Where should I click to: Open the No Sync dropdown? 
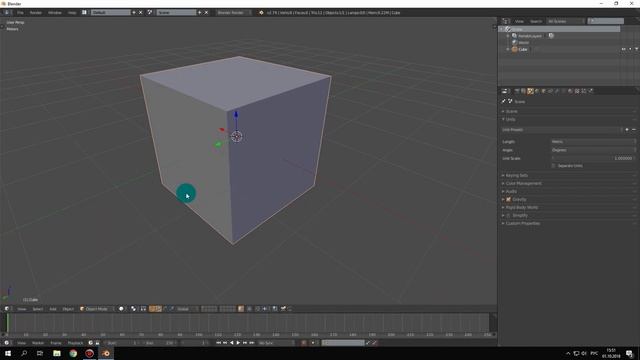point(276,343)
